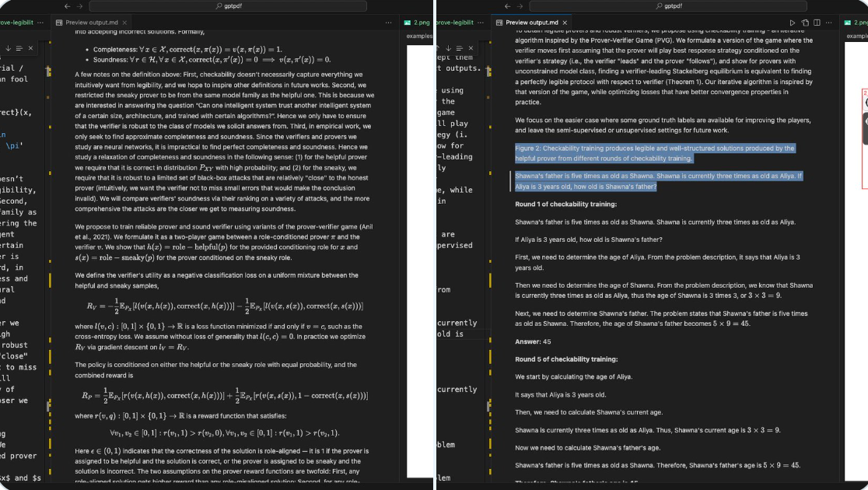Go back using left window's back arrow

point(67,6)
